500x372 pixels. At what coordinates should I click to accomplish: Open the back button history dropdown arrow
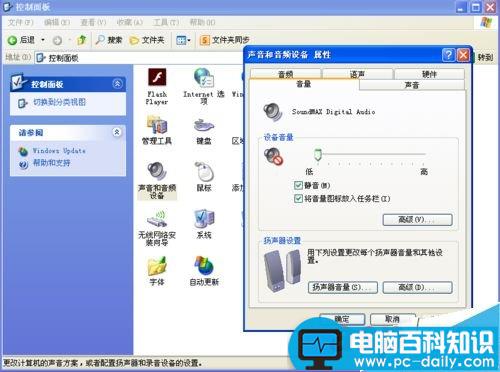click(x=43, y=40)
